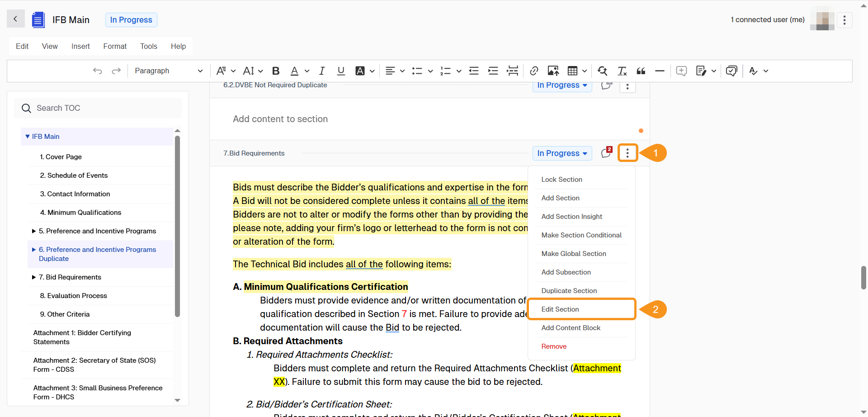Click the block quote icon

[x=641, y=71]
